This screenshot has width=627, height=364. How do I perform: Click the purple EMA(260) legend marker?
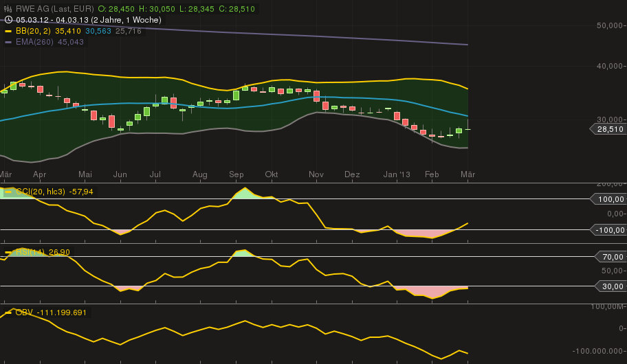(x=8, y=42)
